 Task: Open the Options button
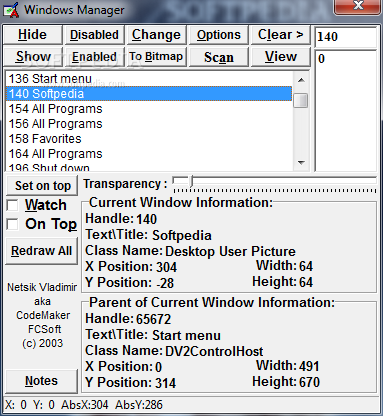coord(219,35)
